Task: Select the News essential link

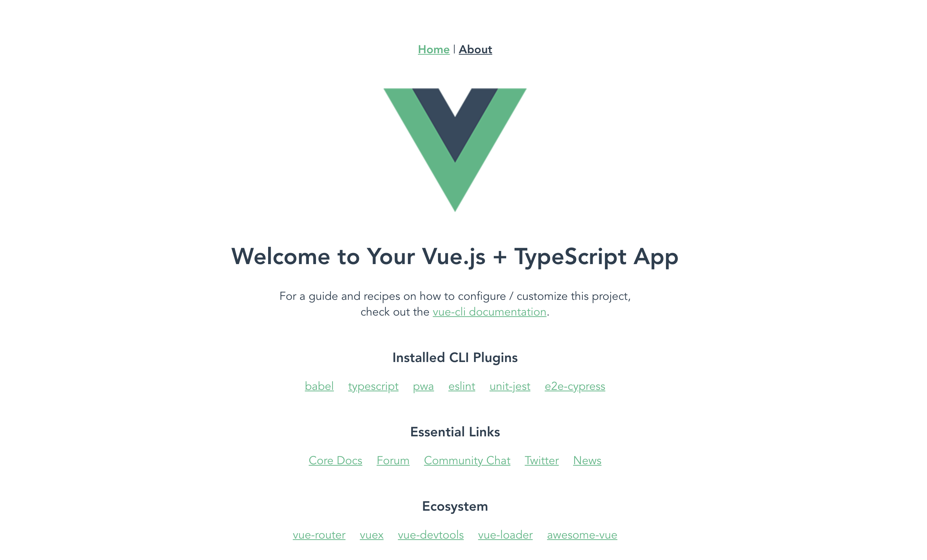Action: [586, 461]
